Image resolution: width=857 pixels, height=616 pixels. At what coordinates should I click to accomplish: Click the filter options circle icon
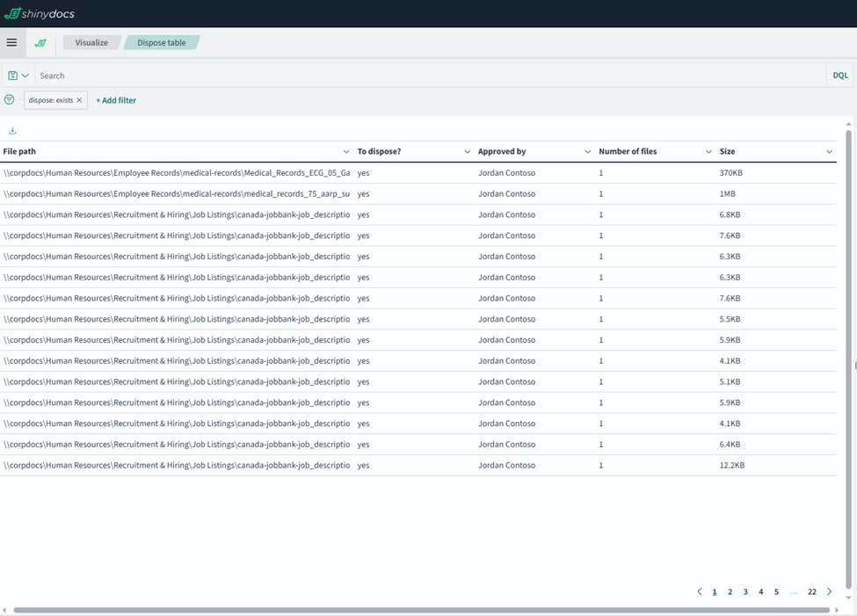tap(10, 100)
